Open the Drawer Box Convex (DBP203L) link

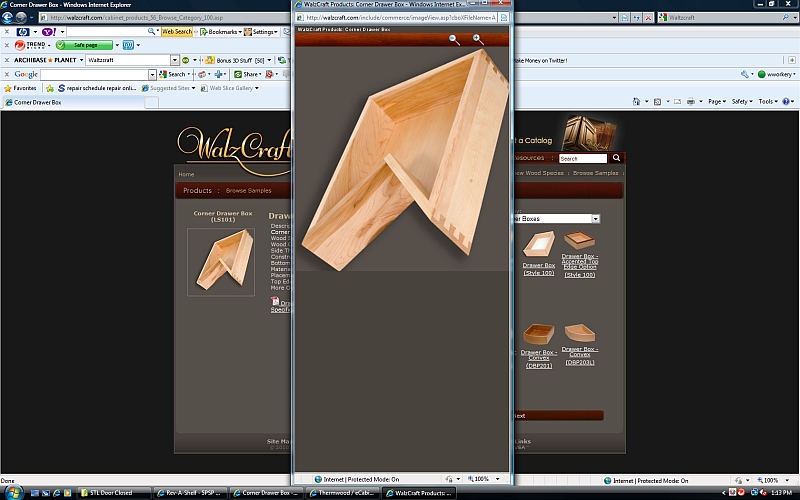pos(580,356)
